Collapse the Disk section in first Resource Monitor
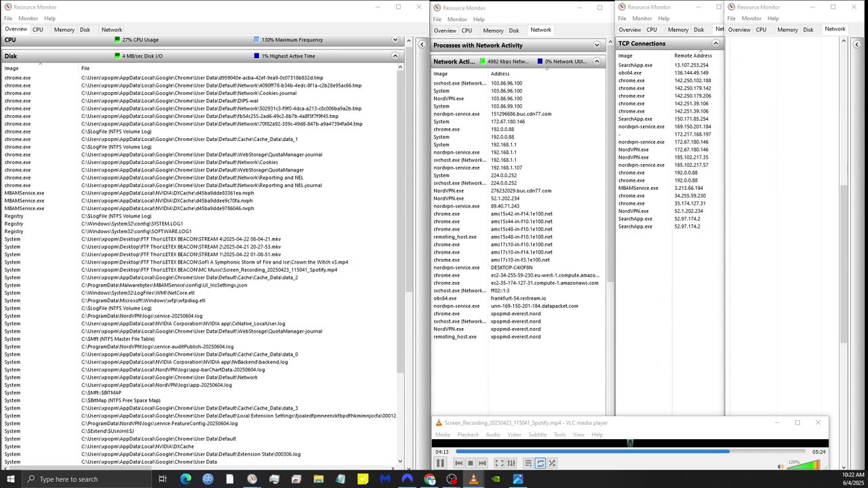The image size is (868, 488). (395, 56)
